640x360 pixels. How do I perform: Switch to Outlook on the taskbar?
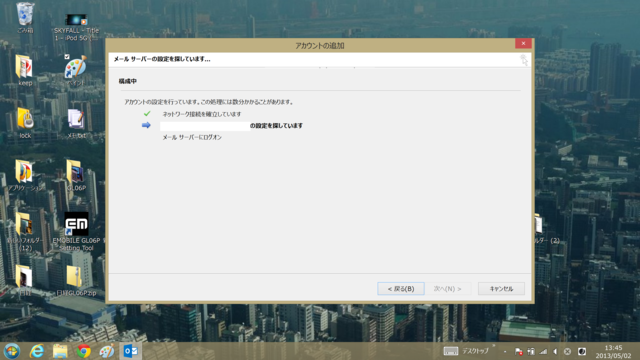pyautogui.click(x=131, y=351)
